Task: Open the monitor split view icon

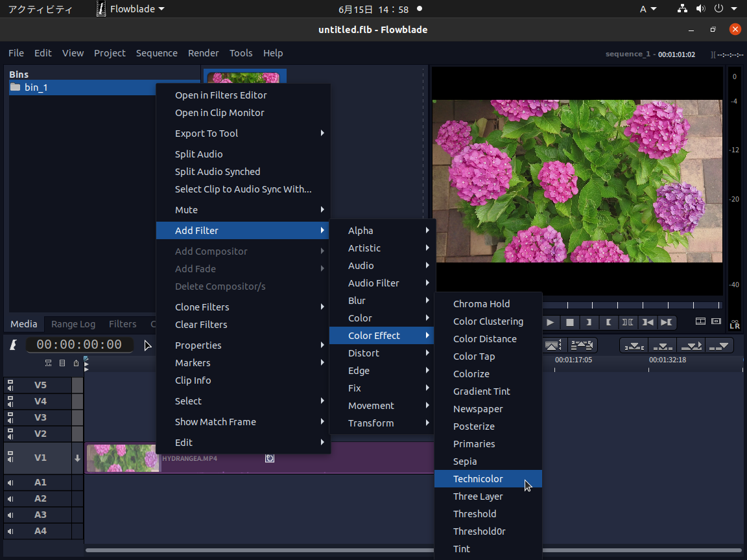Action: click(x=700, y=321)
